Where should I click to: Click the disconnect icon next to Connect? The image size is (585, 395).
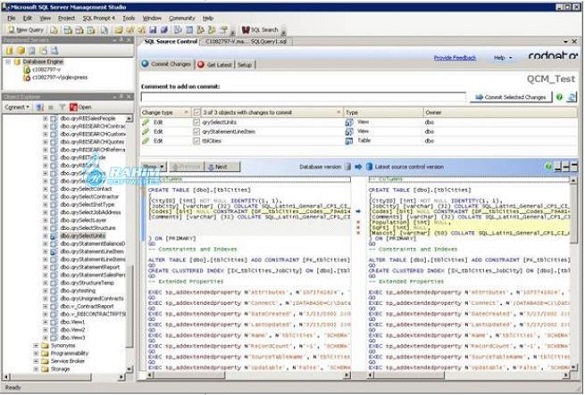click(x=40, y=107)
